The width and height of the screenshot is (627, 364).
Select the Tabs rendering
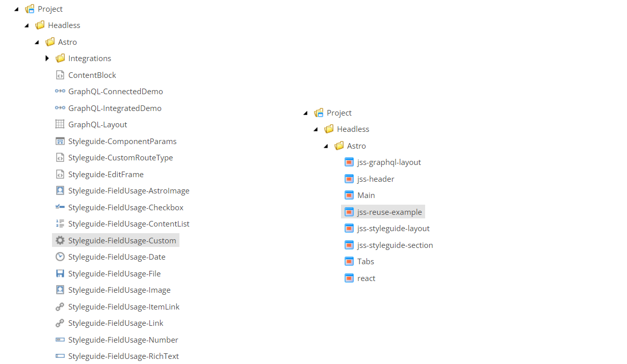[x=365, y=261]
